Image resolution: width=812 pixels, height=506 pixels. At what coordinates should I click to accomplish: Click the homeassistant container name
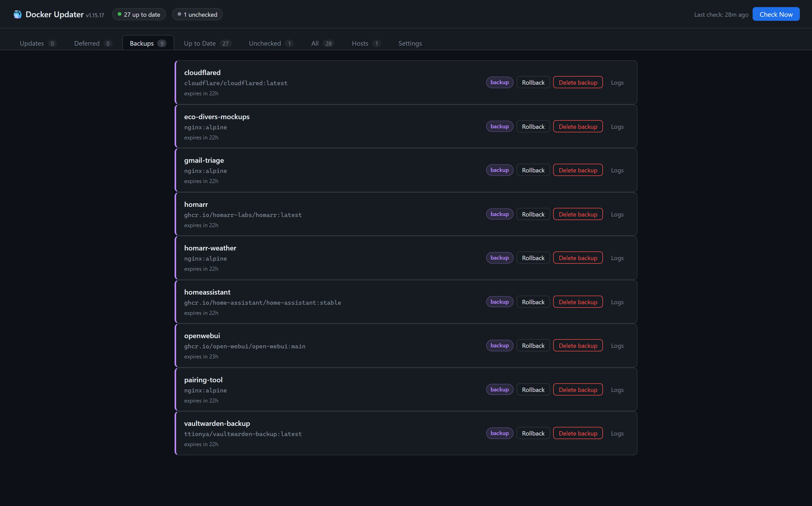tap(207, 292)
